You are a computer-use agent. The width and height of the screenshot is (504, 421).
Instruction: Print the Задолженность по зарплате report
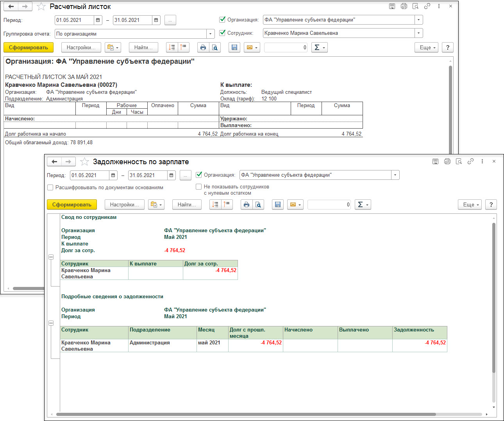coord(247,204)
